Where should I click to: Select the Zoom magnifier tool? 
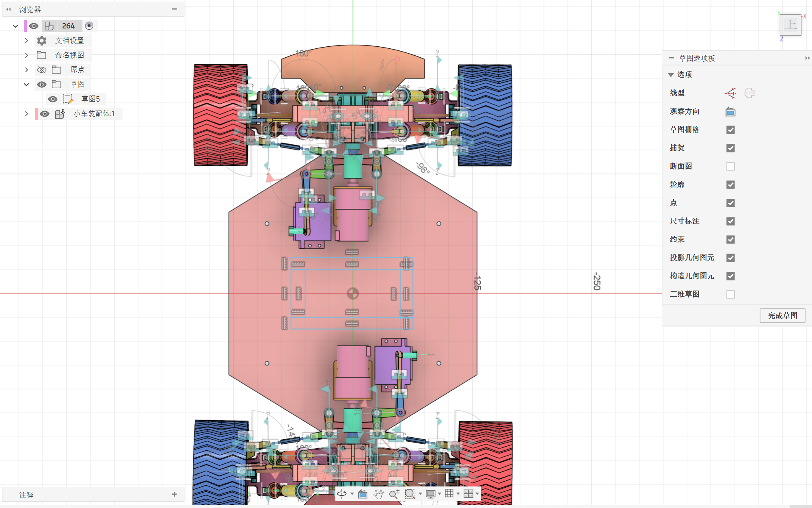(394, 494)
